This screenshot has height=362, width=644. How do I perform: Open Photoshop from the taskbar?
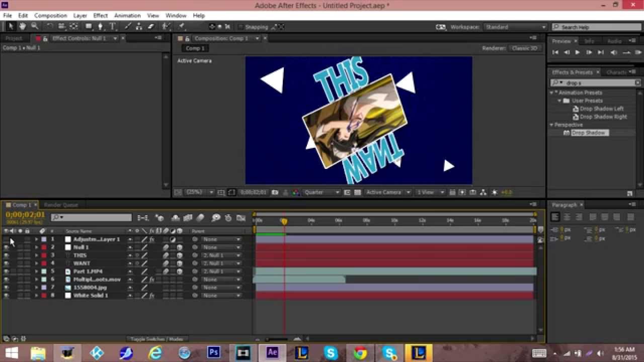tap(213, 352)
